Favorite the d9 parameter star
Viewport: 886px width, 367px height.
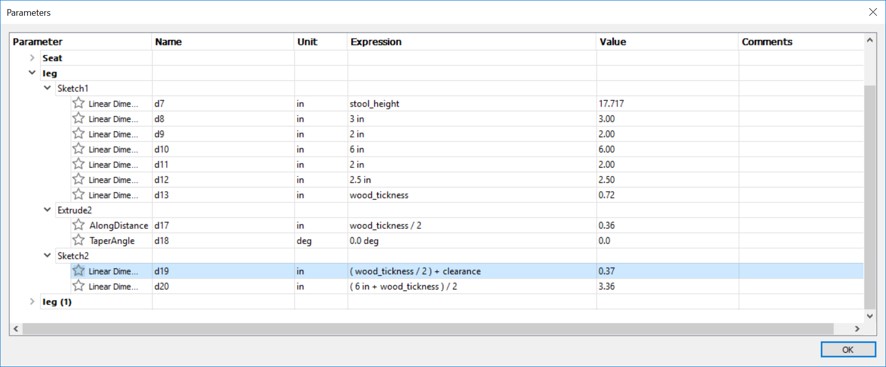point(79,134)
